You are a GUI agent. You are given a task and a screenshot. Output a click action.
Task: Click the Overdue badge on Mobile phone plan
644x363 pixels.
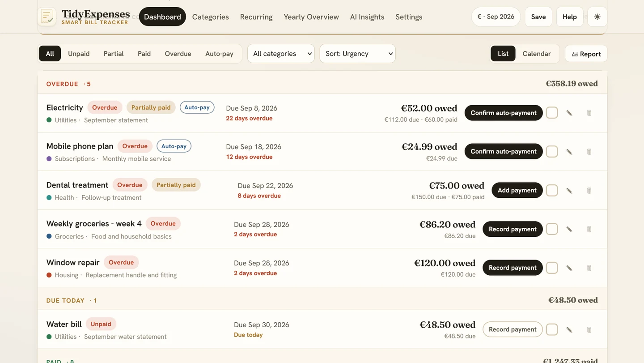135,146
